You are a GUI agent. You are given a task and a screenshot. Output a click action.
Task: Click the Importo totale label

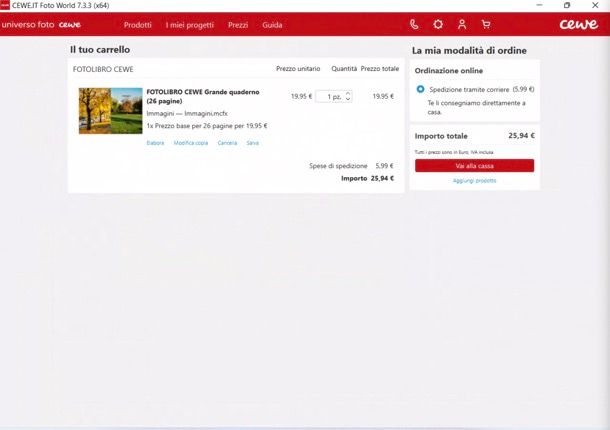tap(441, 136)
